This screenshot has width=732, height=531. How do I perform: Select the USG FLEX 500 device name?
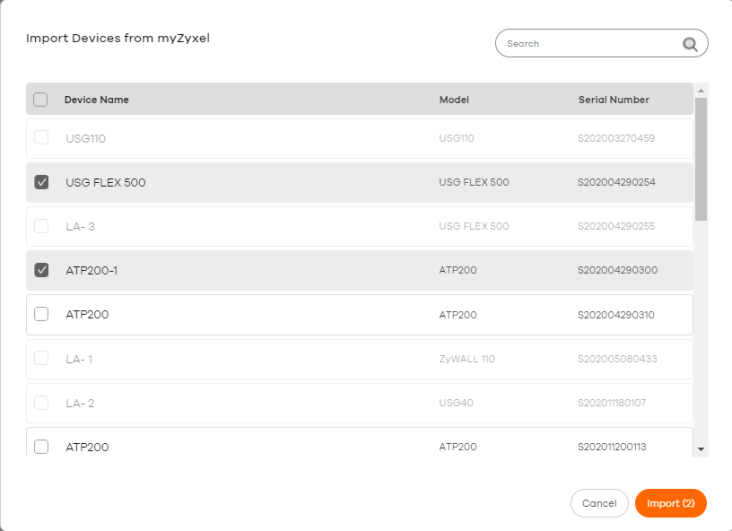coord(106,183)
